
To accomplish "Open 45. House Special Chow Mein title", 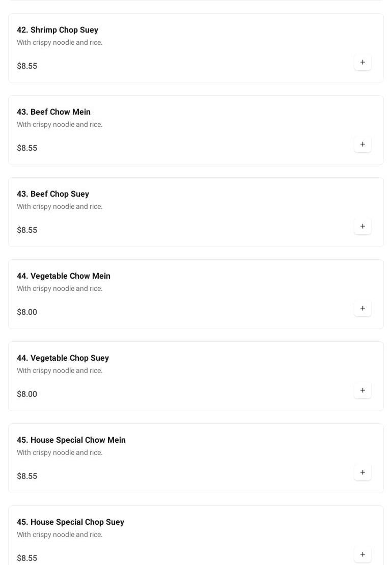I will (71, 440).
